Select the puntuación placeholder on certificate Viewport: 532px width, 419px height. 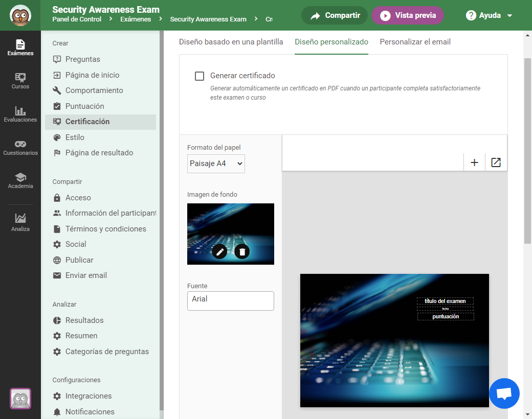[x=446, y=317]
